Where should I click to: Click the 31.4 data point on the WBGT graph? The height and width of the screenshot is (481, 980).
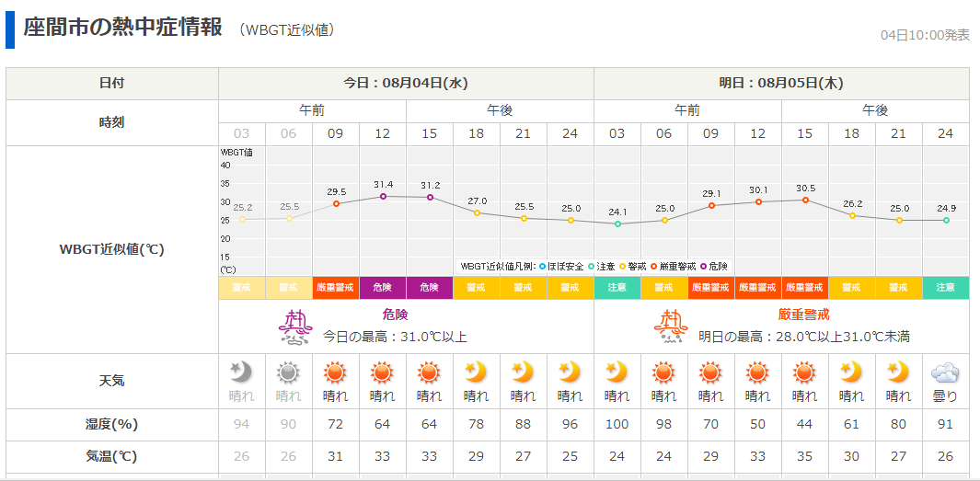pos(383,196)
